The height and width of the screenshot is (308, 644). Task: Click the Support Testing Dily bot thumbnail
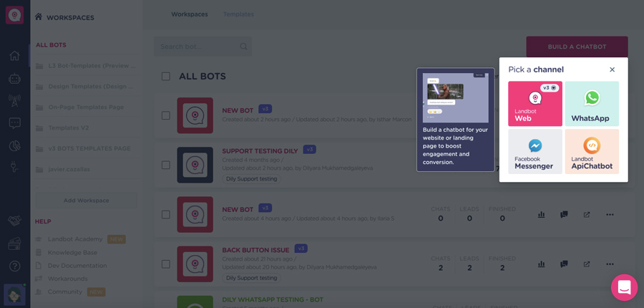(195, 165)
